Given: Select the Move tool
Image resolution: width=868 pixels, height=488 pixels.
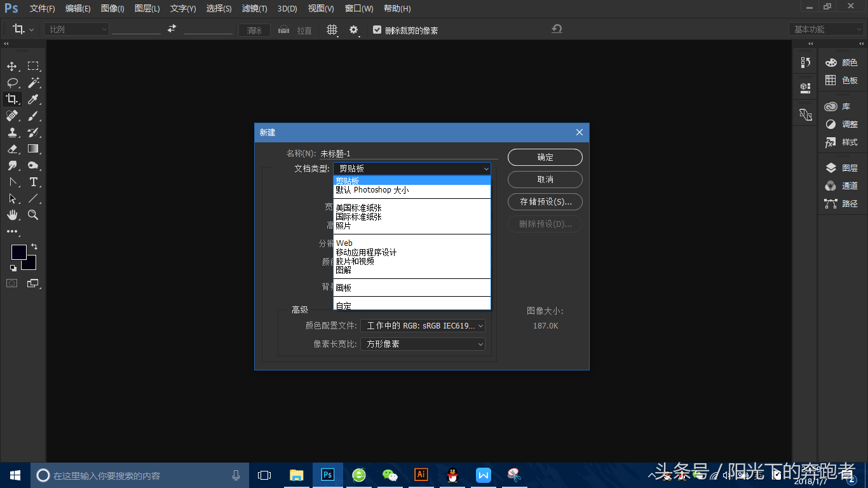Looking at the screenshot, I should click(12, 66).
